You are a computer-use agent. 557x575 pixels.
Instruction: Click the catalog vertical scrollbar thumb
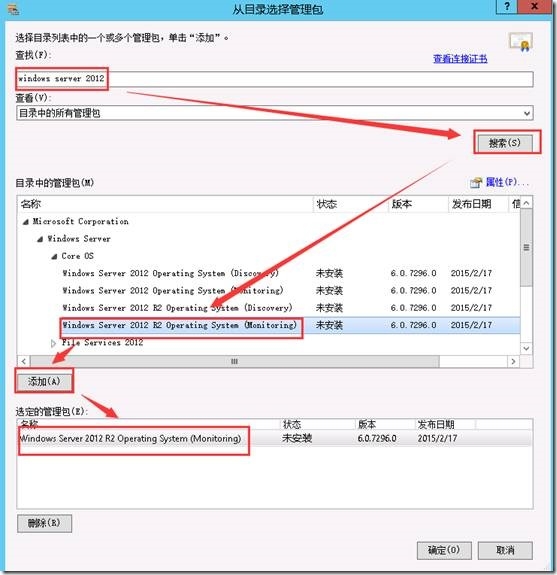[527, 248]
